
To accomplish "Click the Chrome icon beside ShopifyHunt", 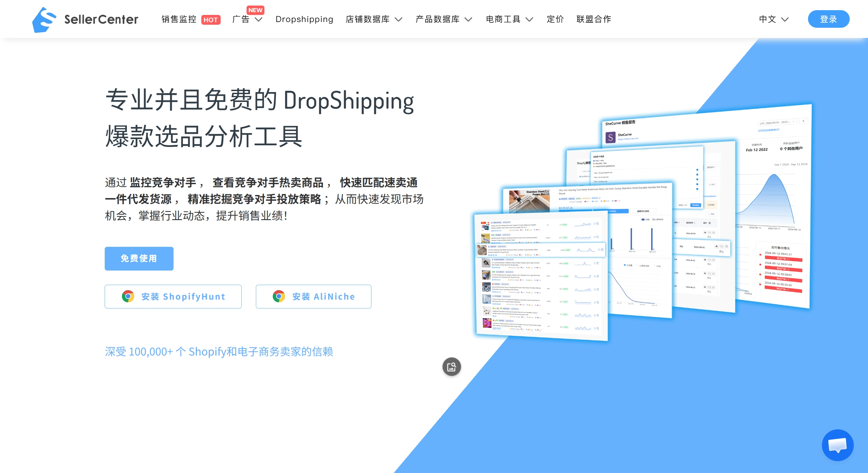I will 128,297.
